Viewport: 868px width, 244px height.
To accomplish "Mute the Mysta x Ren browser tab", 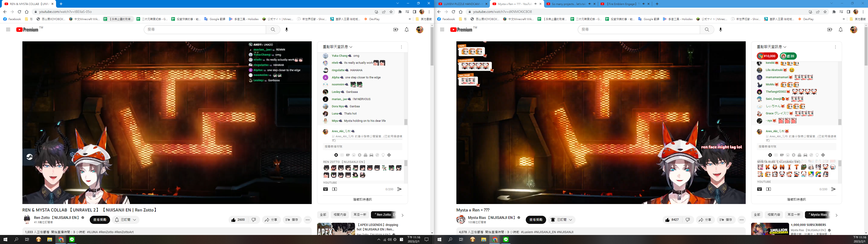I will (x=536, y=4).
